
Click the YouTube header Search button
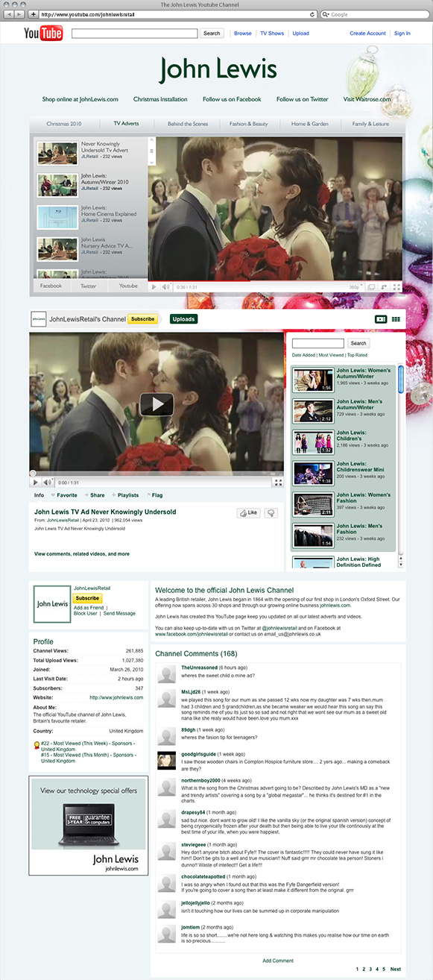click(212, 33)
